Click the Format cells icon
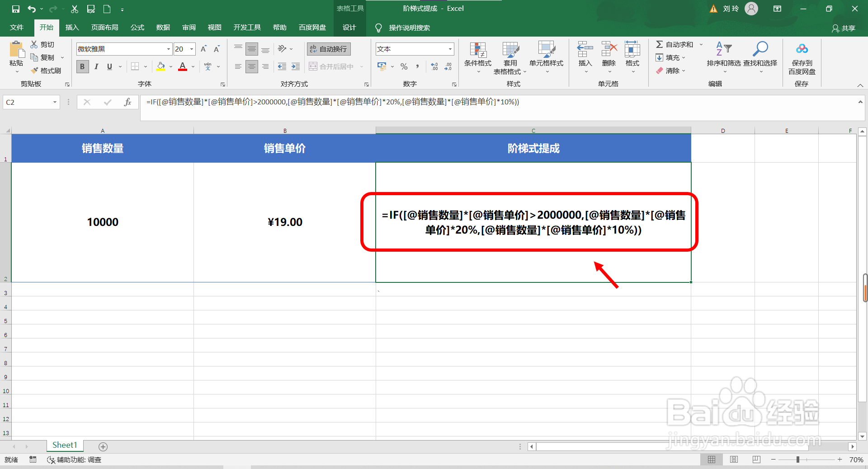The height and width of the screenshot is (469, 868). pos(632,49)
